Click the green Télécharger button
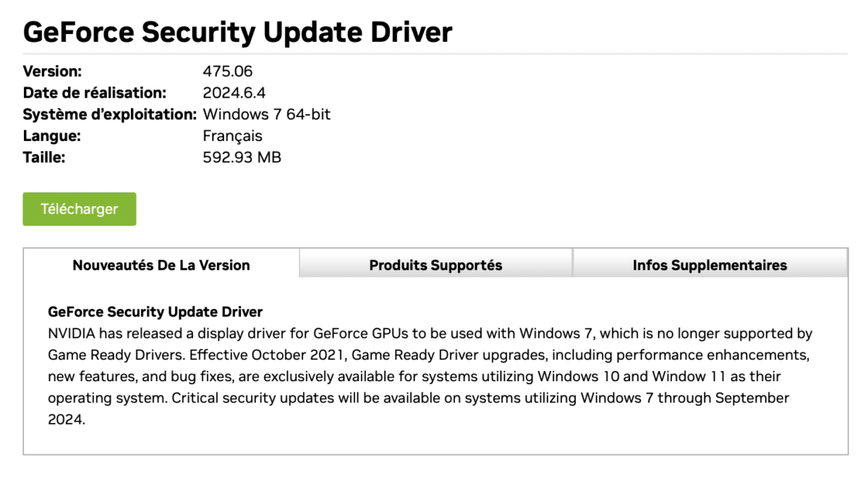 [x=80, y=209]
